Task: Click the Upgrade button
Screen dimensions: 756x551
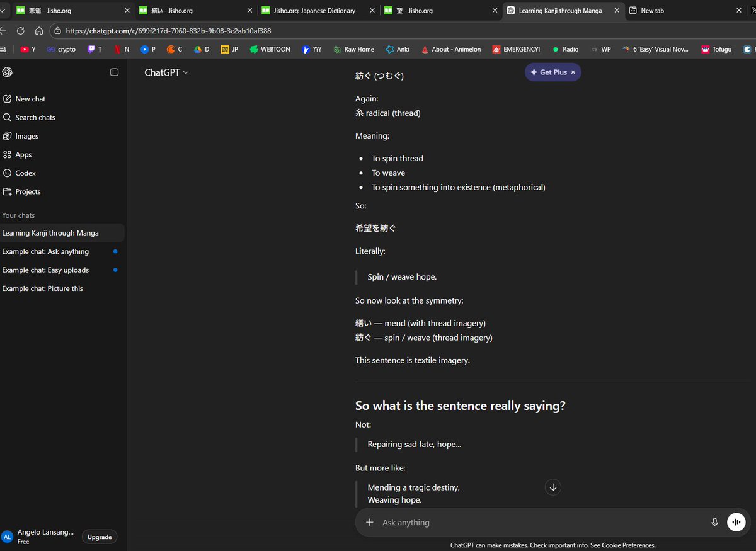Action: click(100, 537)
